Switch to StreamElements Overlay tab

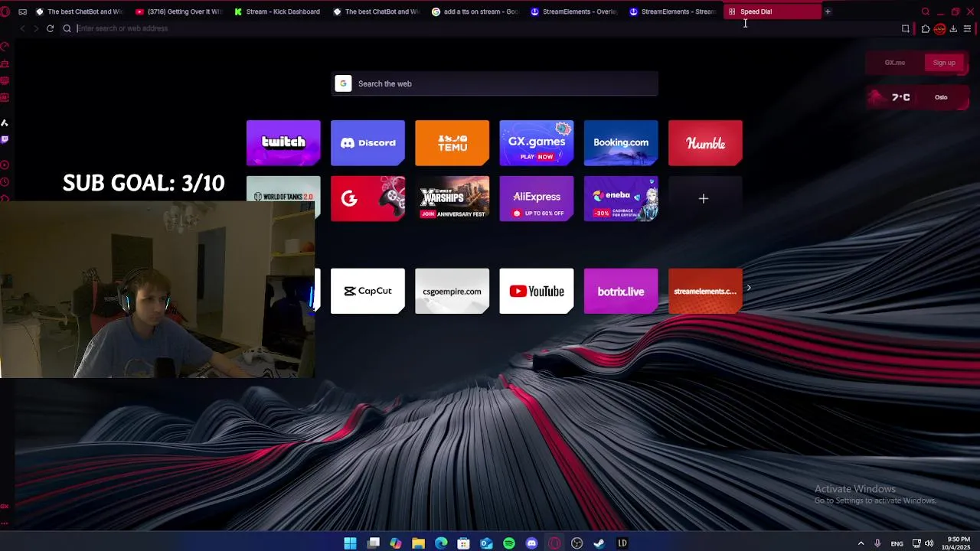click(573, 11)
